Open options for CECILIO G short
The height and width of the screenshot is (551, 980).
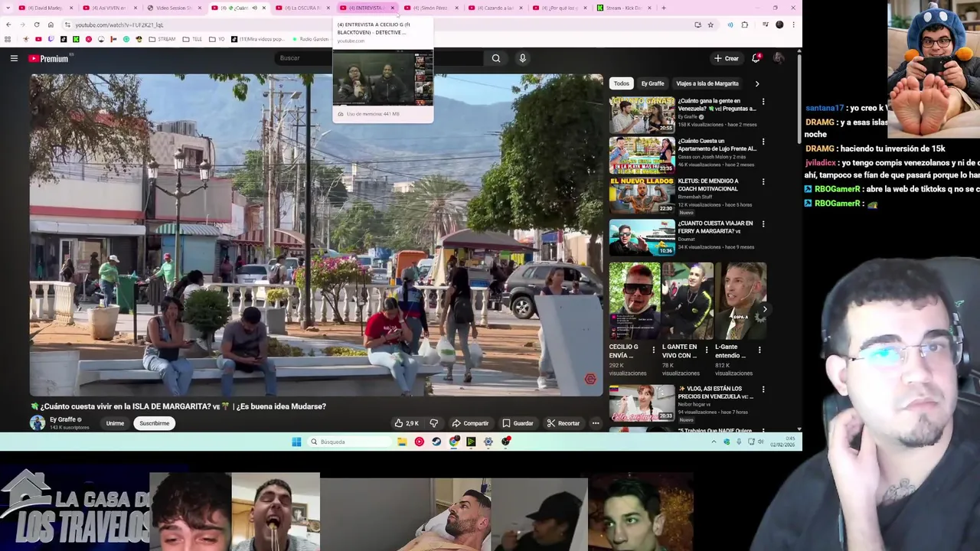coord(653,350)
